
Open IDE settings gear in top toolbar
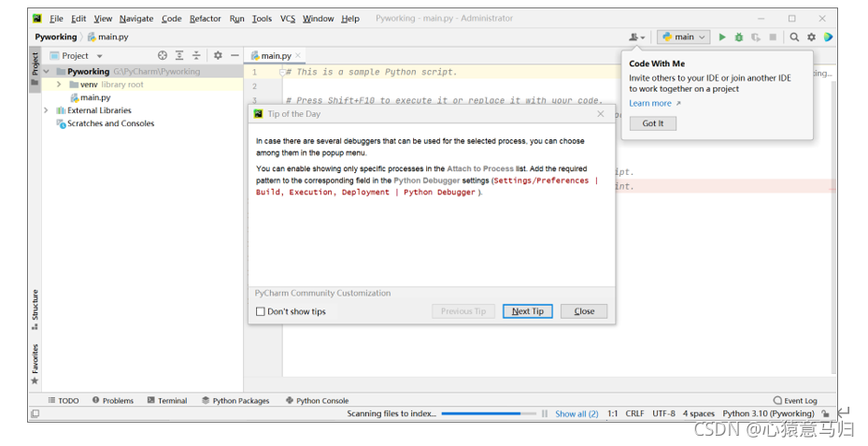click(811, 37)
